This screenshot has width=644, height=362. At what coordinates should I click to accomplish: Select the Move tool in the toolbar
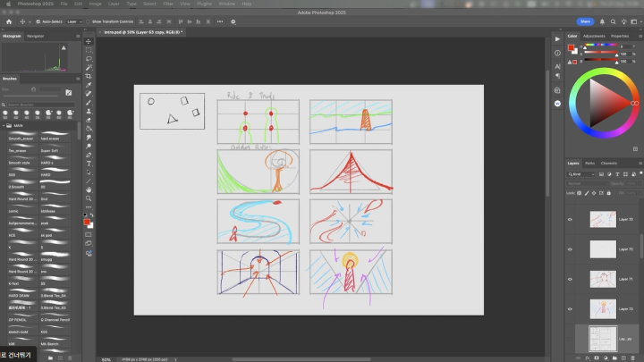(89, 41)
